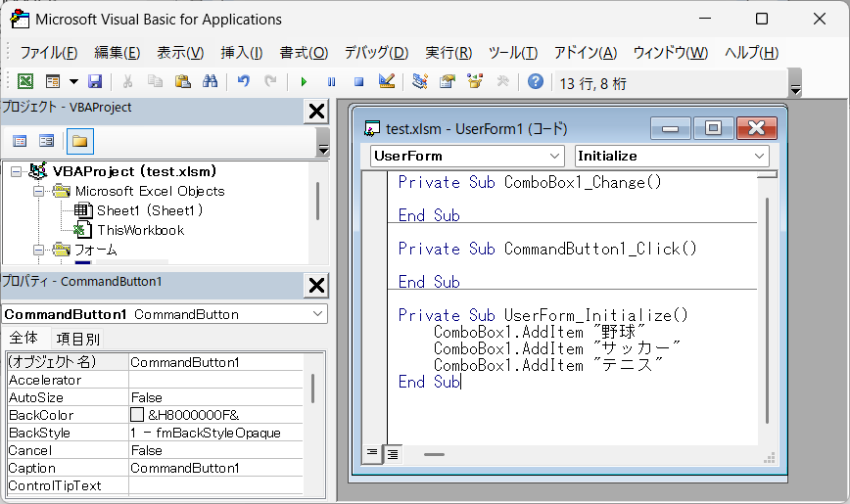Maximize the UserForm1 code window
The height and width of the screenshot is (504, 850).
coord(713,128)
